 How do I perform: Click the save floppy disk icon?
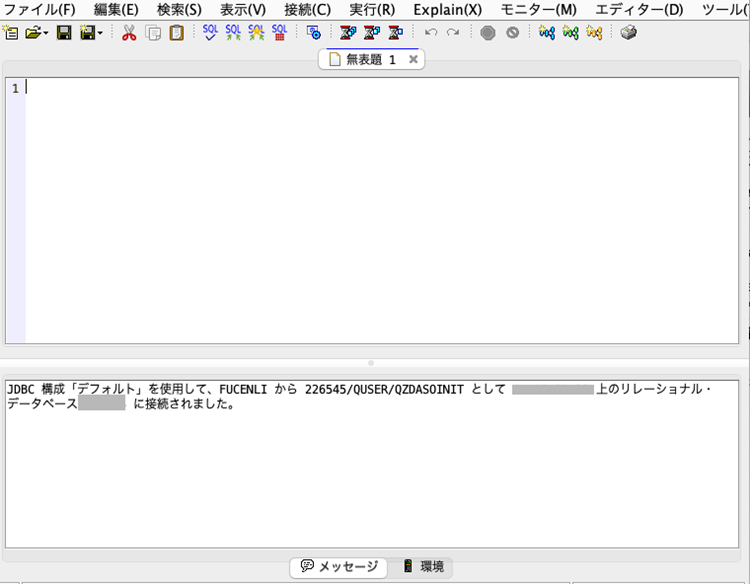[x=64, y=33]
